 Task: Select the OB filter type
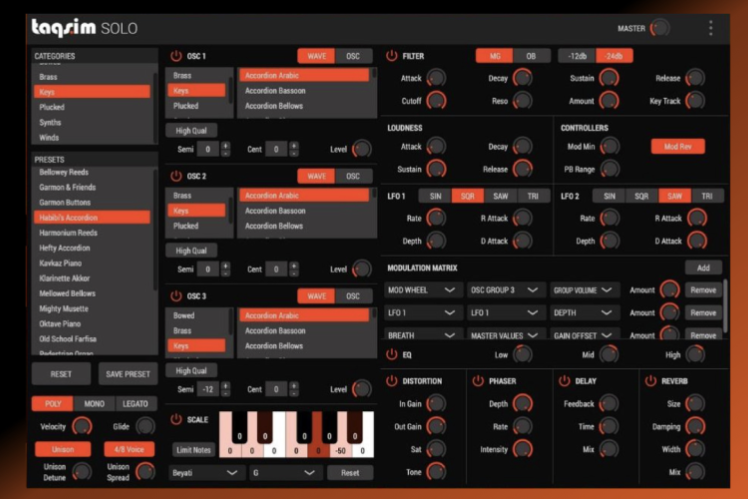pyautogui.click(x=531, y=56)
